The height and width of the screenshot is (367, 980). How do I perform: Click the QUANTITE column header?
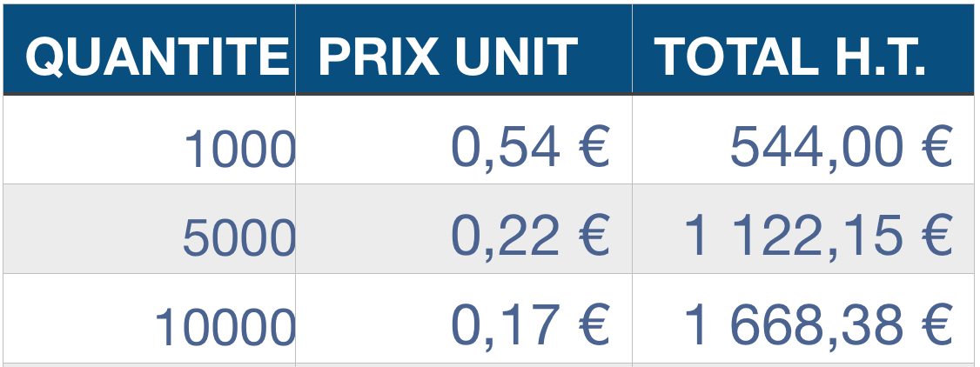[x=157, y=57]
